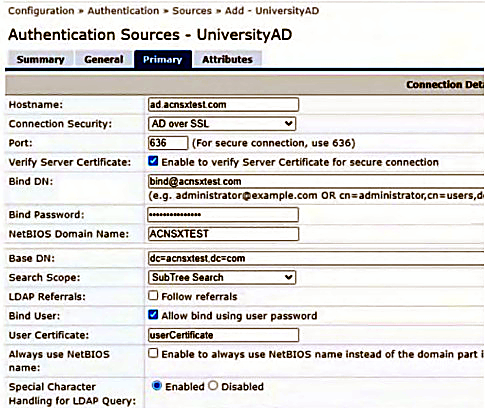Select the Attributes tab

[227, 59]
